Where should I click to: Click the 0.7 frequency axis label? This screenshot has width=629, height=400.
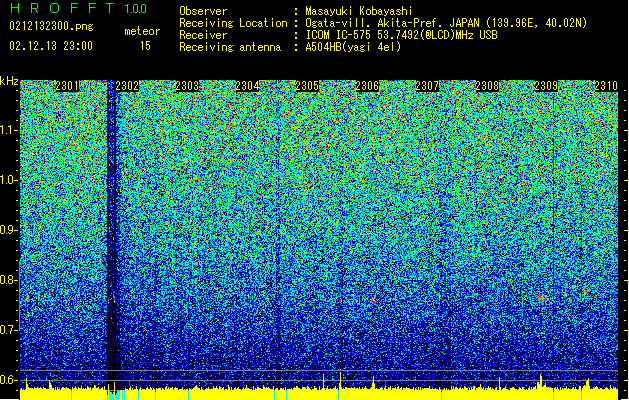pyautogui.click(x=9, y=330)
